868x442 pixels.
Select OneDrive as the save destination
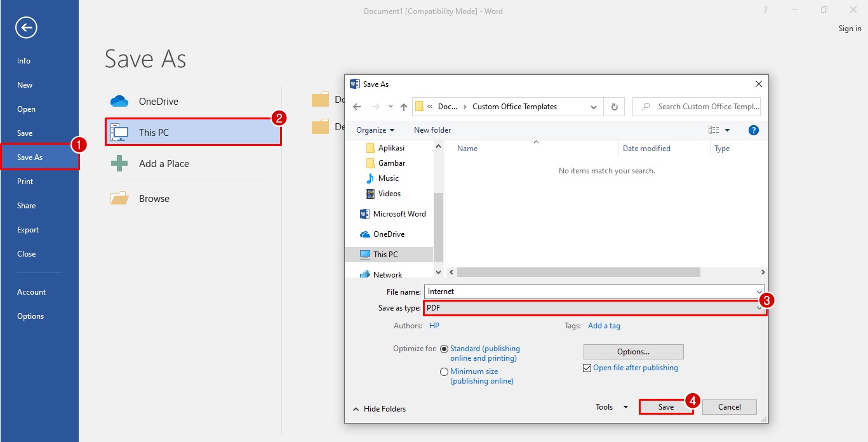pyautogui.click(x=158, y=100)
